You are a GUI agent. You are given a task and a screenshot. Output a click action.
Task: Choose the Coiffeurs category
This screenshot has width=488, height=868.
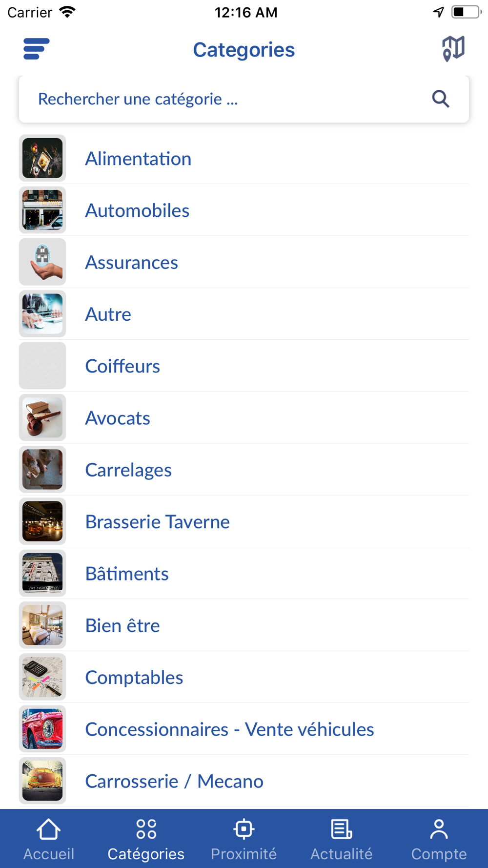tap(122, 366)
